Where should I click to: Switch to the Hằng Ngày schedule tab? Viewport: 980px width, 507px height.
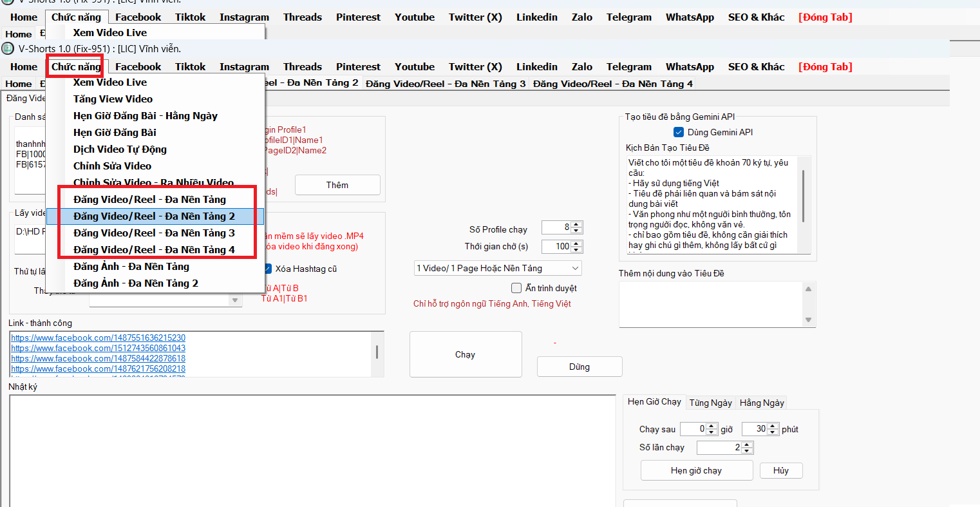click(x=762, y=403)
